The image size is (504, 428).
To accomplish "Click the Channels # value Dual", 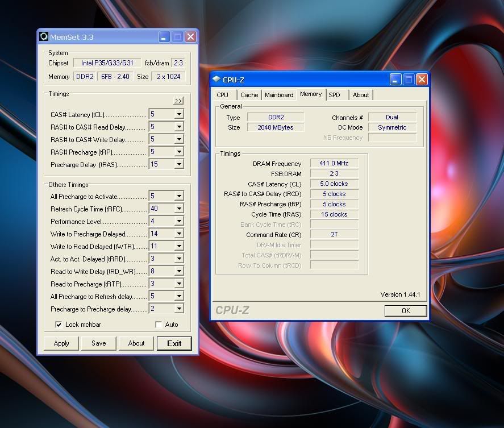I will (x=392, y=117).
